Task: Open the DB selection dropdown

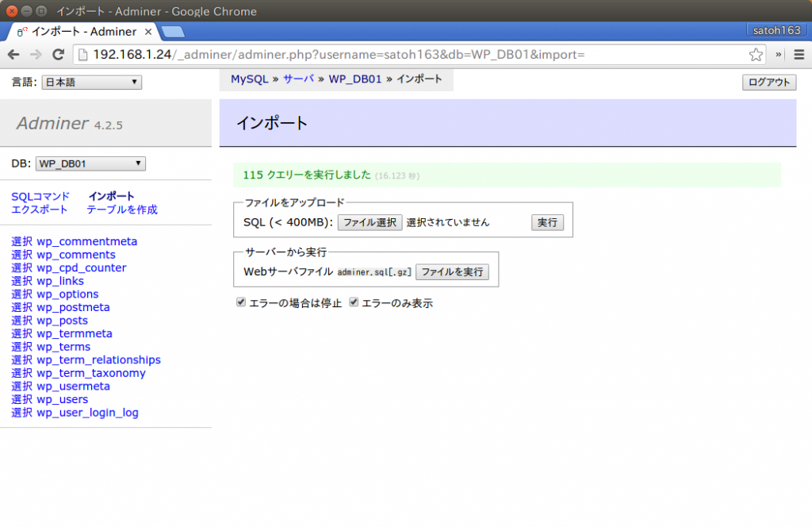Action: coord(90,163)
